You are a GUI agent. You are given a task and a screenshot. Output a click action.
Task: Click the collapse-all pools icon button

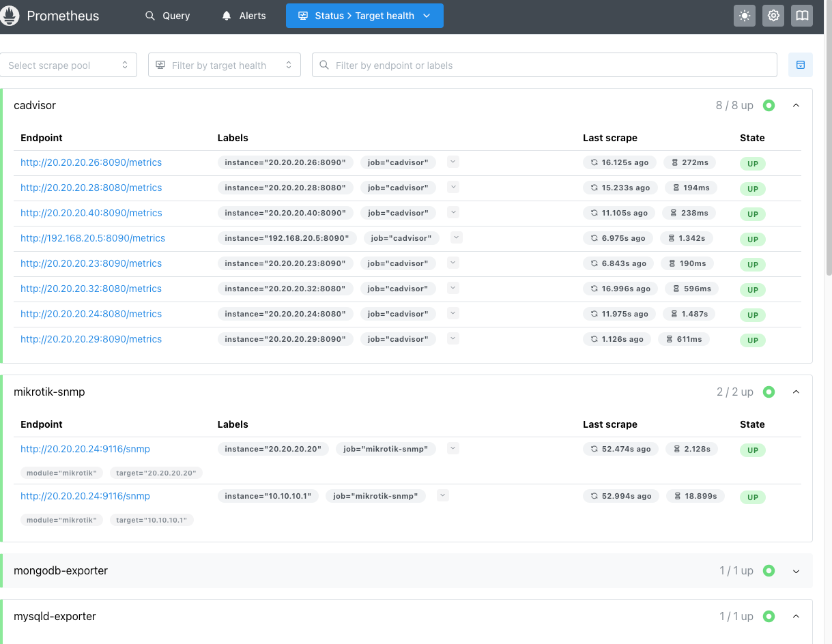pos(801,65)
